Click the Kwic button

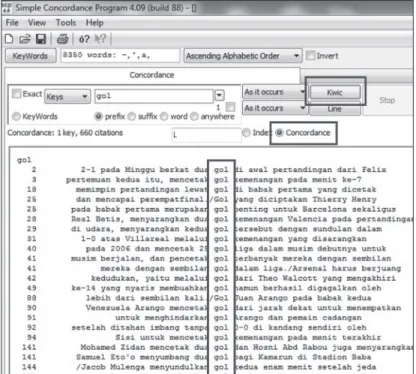pyautogui.click(x=335, y=92)
